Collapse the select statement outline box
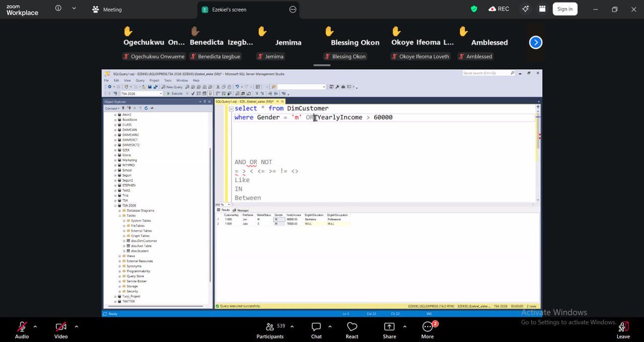Viewport: 644px width, 342px height. [x=232, y=109]
